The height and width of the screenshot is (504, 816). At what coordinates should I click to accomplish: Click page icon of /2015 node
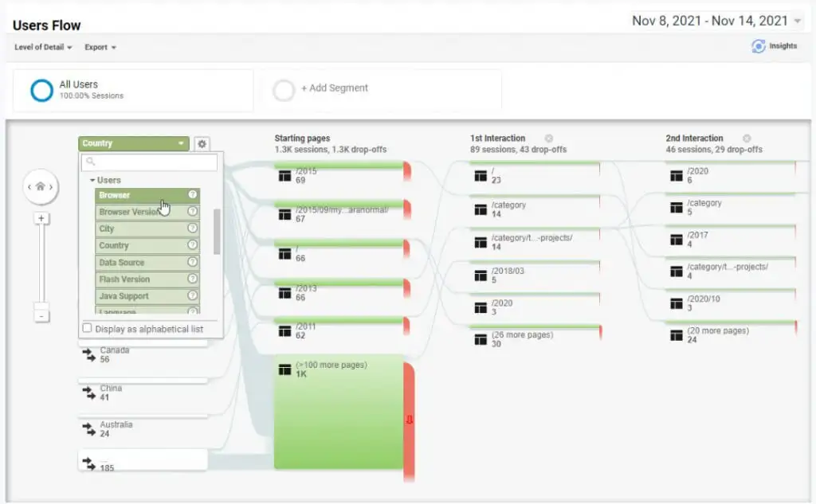point(284,176)
